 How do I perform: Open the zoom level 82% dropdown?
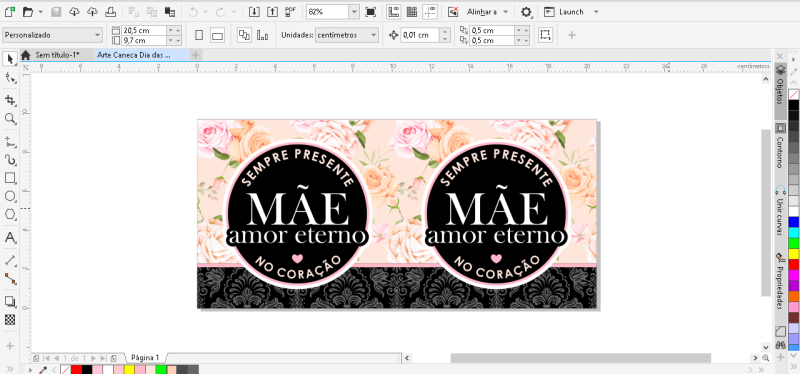click(354, 12)
